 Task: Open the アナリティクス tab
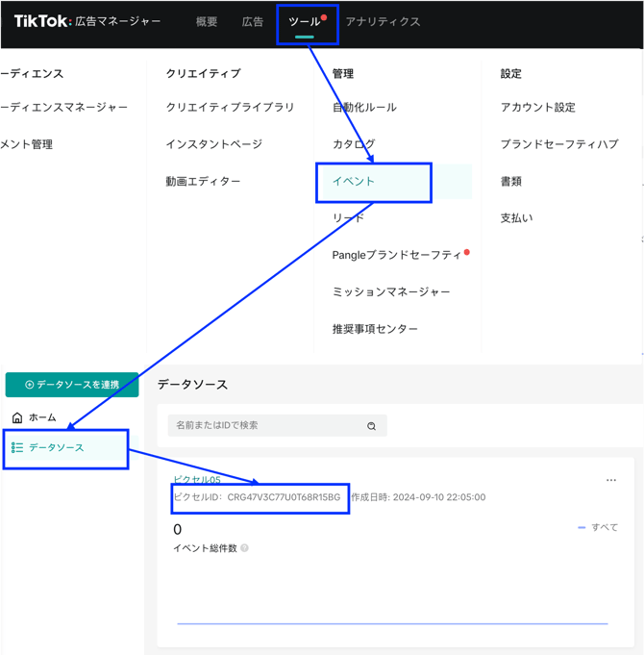coord(383,22)
